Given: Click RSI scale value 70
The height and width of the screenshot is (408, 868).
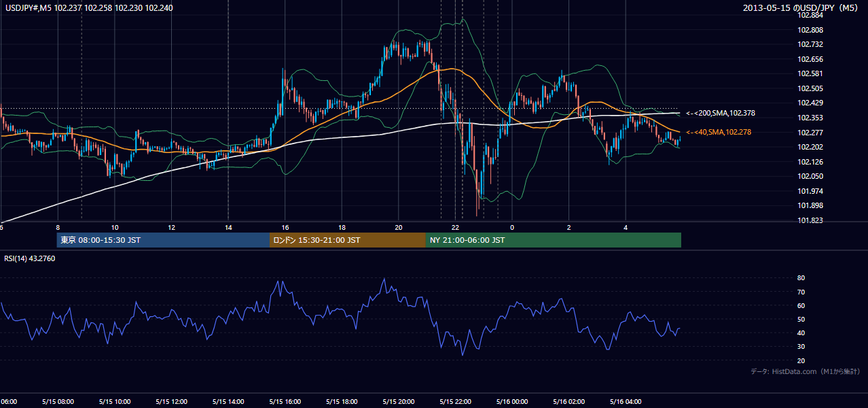Looking at the screenshot, I should coord(801,292).
